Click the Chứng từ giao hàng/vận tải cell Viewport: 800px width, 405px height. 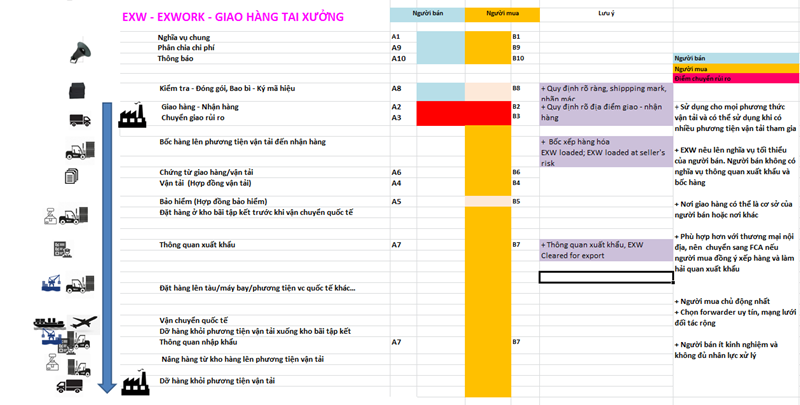pos(206,172)
